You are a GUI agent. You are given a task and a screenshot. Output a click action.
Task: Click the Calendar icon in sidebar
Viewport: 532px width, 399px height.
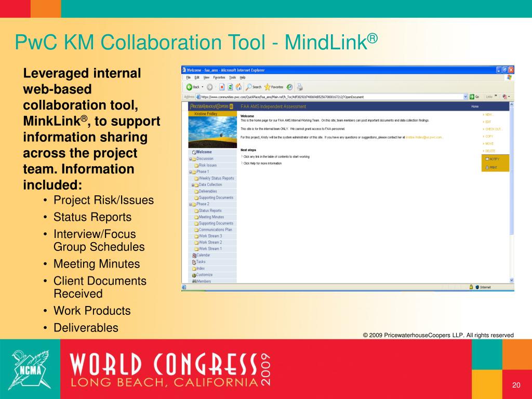pyautogui.click(x=194, y=255)
